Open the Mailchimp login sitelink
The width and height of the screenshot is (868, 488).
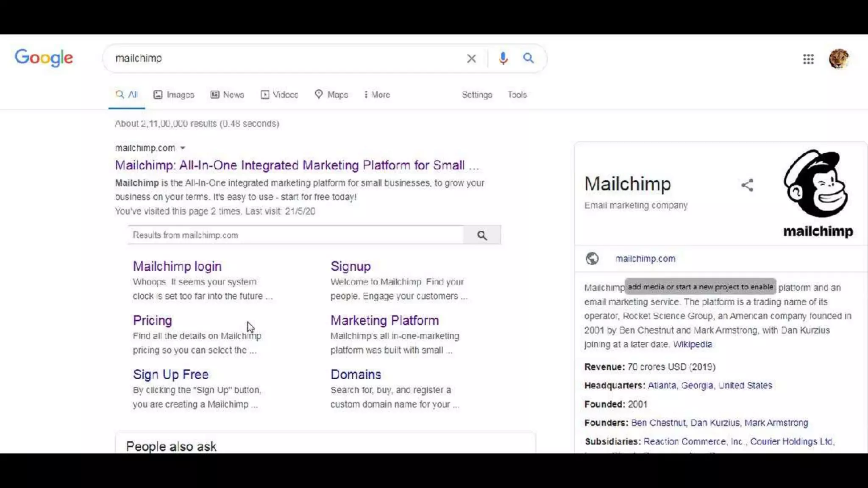[x=177, y=266]
